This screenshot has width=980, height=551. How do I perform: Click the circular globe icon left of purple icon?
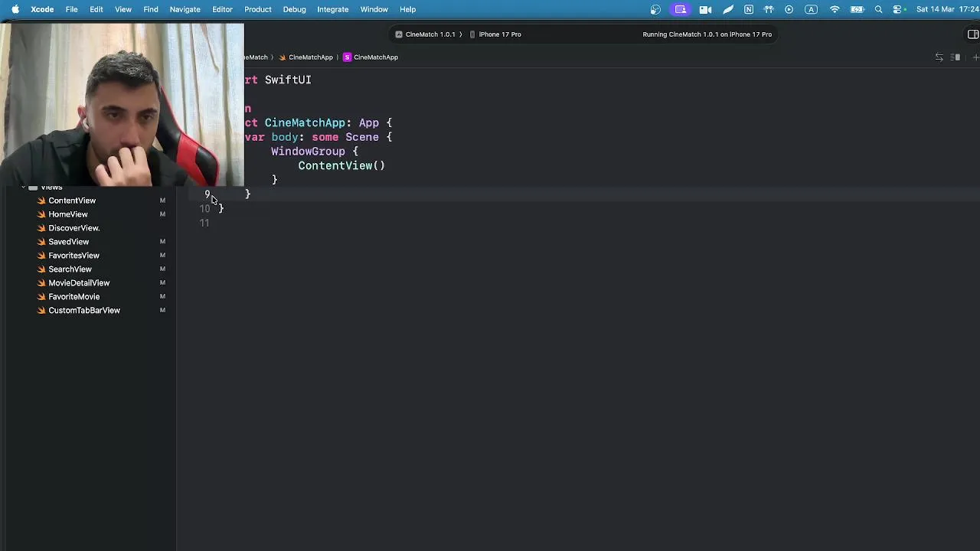(655, 9)
